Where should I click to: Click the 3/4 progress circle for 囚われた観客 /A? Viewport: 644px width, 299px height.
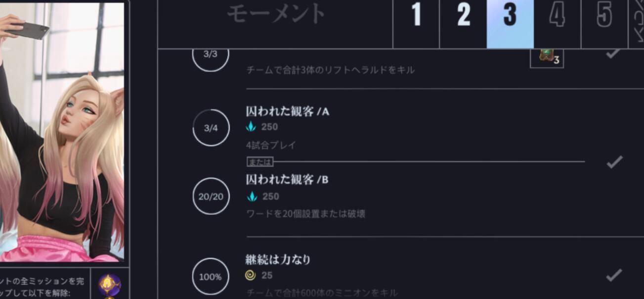pyautogui.click(x=211, y=127)
